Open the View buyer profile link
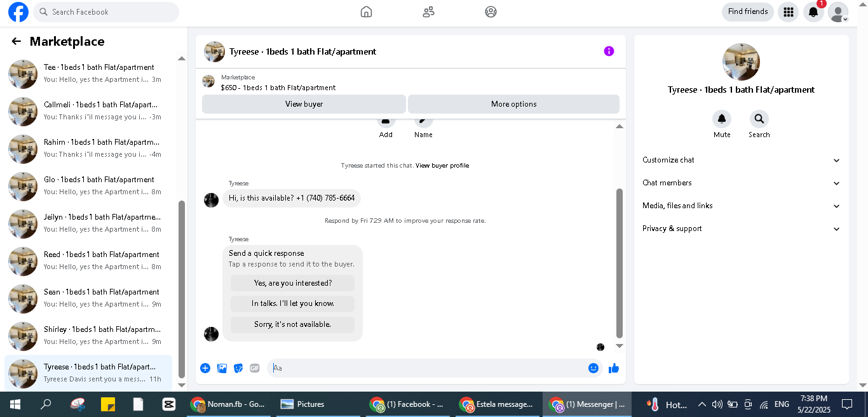 tap(442, 166)
